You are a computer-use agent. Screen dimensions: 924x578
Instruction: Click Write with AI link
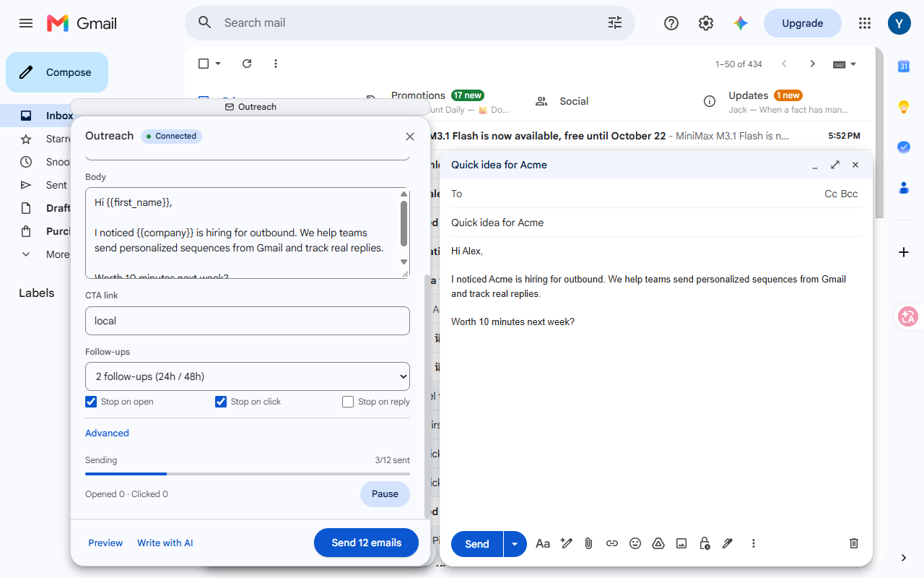(x=165, y=543)
